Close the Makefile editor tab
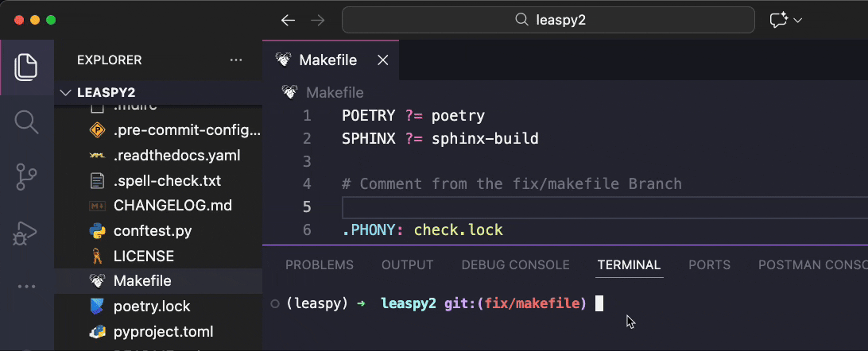Viewport: 868px width, 351px height. click(x=383, y=60)
